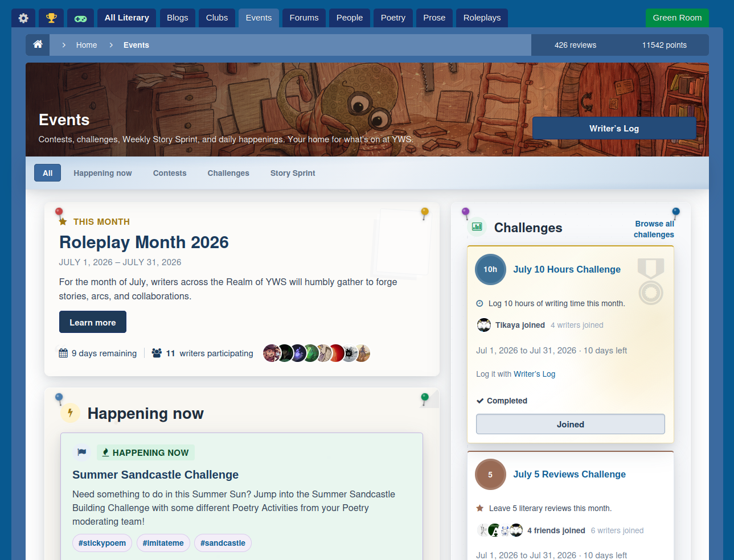Click 4 writers joined text
Screen dimensions: 734x560
(x=577, y=325)
